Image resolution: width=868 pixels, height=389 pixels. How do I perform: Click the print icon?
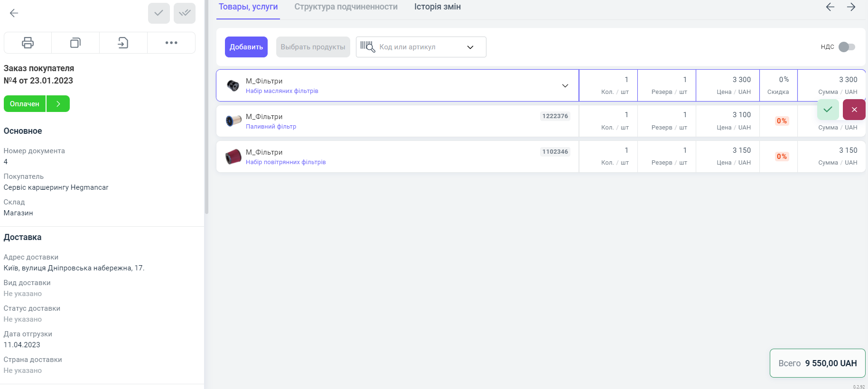coord(28,43)
